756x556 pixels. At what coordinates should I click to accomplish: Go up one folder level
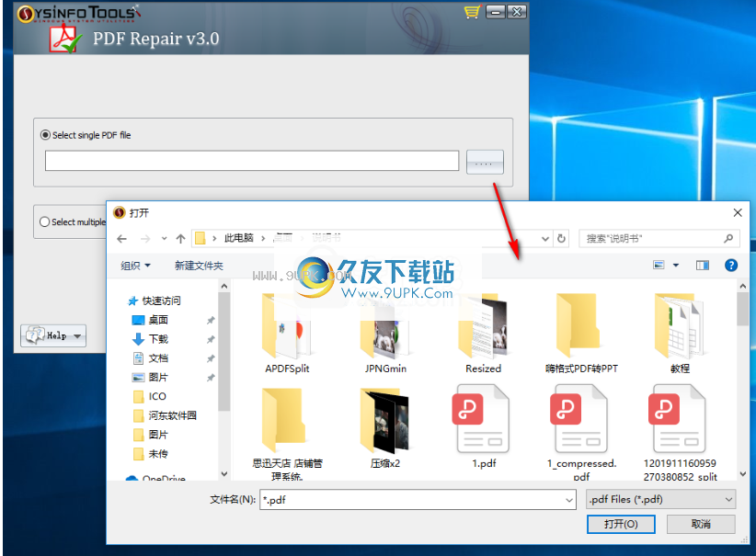180,239
